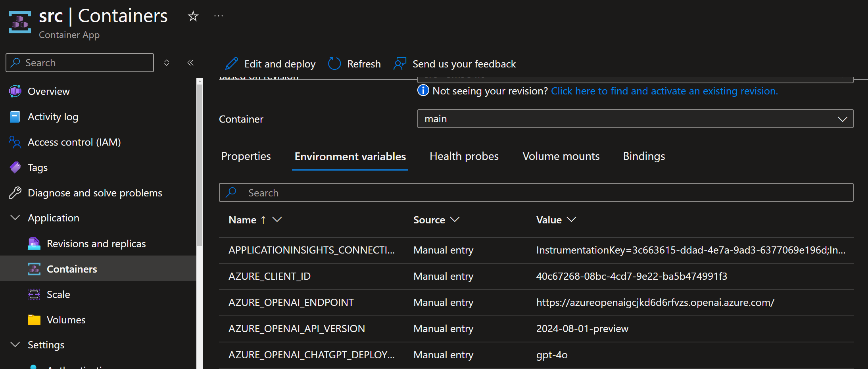868x369 pixels.
Task: Open Volumes page in sidebar
Action: [66, 320]
